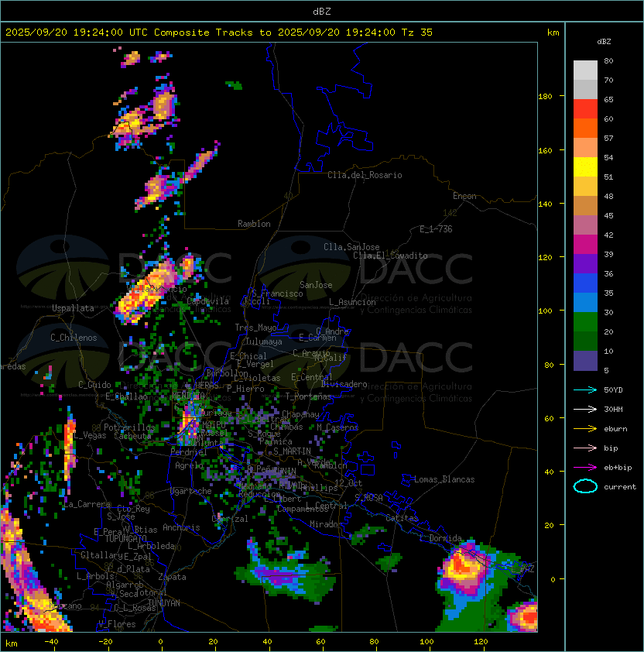Click the '50YD' legend label
Viewport: 644px width, 652px height.
click(613, 390)
